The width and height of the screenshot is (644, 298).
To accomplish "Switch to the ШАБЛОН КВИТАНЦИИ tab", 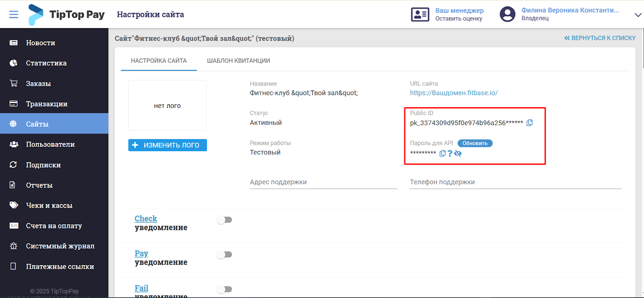I will coord(238,61).
